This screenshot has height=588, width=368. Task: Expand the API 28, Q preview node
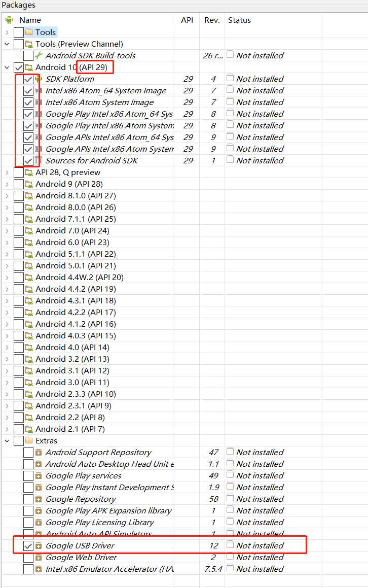point(7,172)
